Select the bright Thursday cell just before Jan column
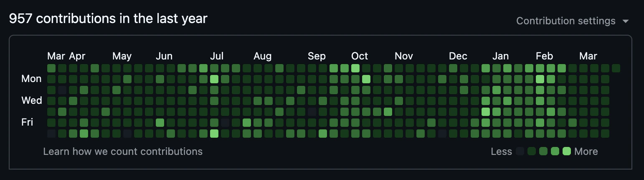 pyautogui.click(x=486, y=112)
